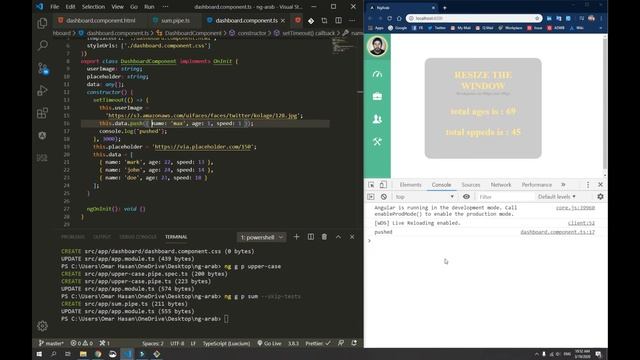Show more DevTools tabs chevron
640x360 pixels.
point(563,185)
